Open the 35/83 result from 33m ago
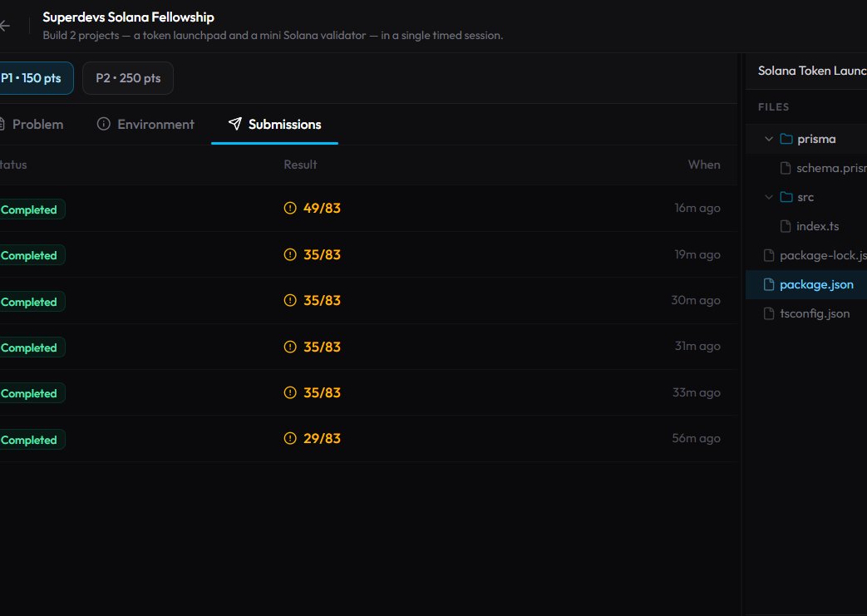The image size is (867, 616). 322,392
